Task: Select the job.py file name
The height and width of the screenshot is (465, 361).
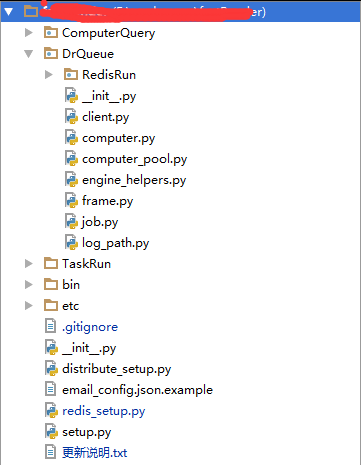Action: tap(100, 222)
